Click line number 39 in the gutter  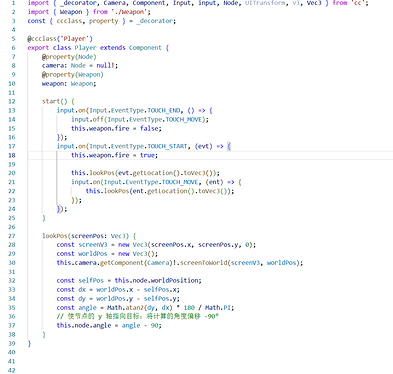(12, 343)
